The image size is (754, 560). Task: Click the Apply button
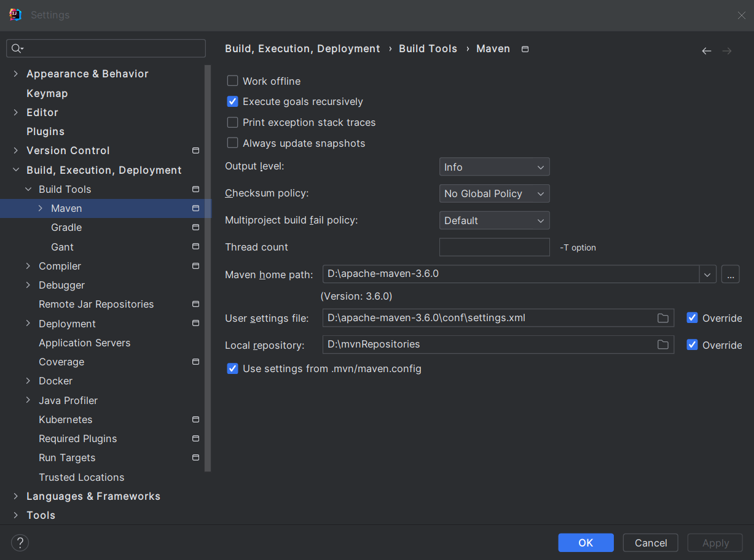(x=715, y=543)
